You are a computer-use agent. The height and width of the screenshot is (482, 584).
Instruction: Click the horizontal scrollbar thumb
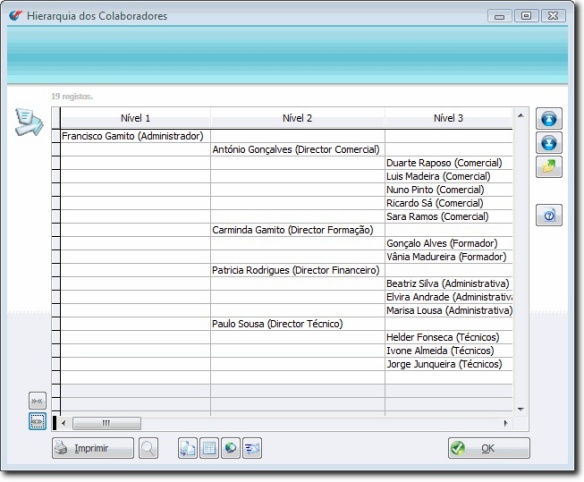coord(107,423)
